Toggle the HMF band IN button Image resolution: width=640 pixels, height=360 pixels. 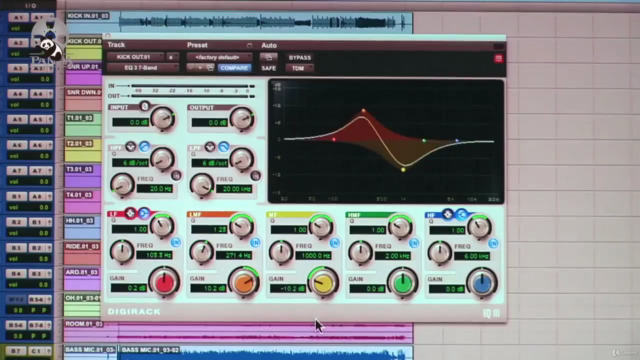414,244
